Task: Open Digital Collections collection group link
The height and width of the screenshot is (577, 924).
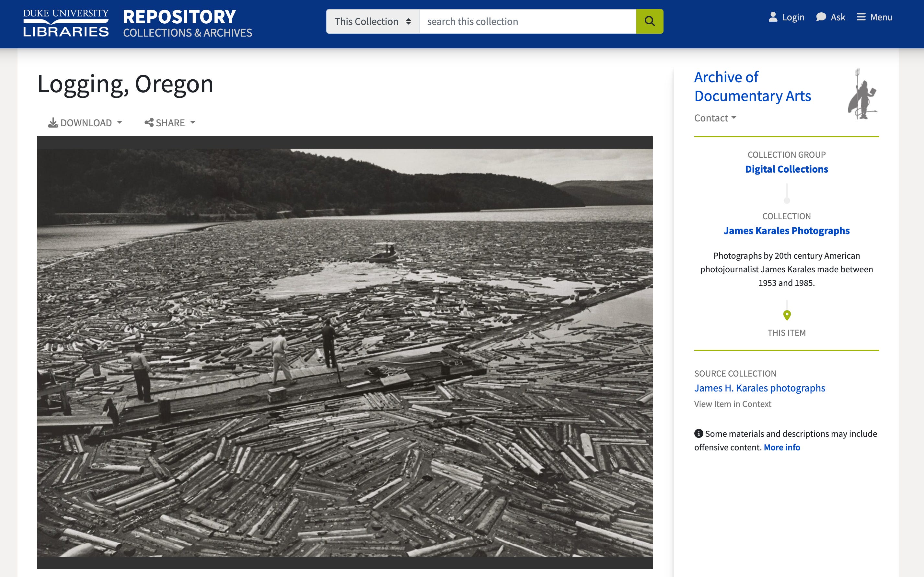Action: pyautogui.click(x=786, y=169)
